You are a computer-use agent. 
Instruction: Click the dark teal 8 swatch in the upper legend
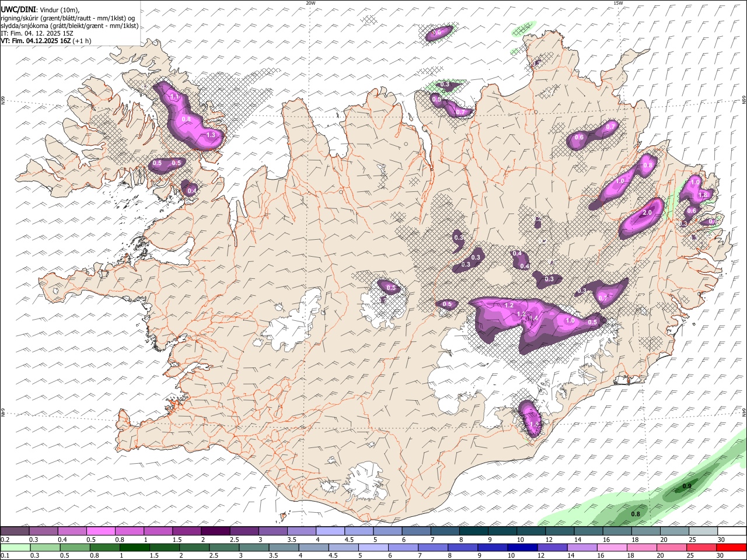pos(474,531)
